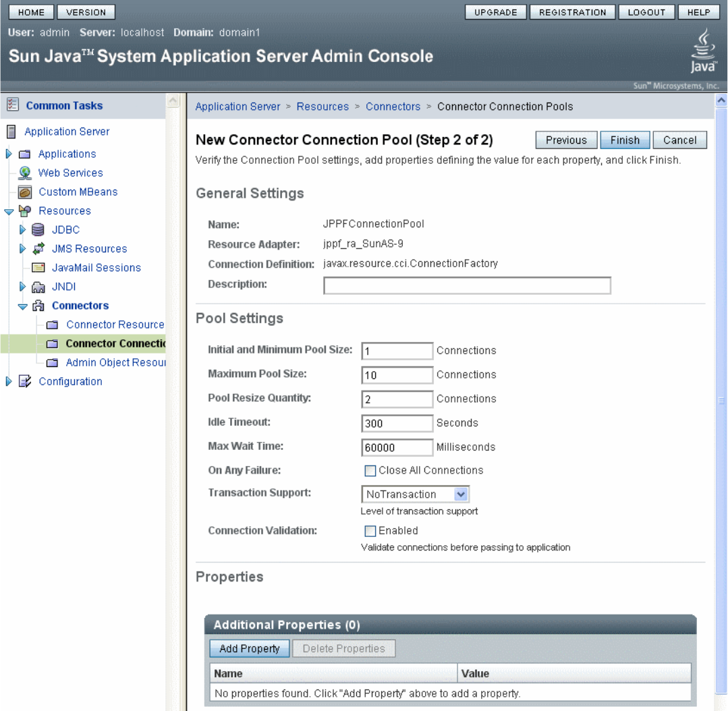Click the JavaMail Sessions envelope icon
Image resolution: width=728 pixels, height=711 pixels.
pyautogui.click(x=38, y=268)
